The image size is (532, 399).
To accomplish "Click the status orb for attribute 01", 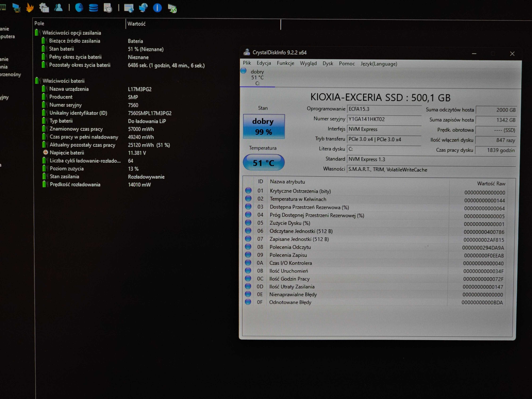I will click(x=248, y=190).
